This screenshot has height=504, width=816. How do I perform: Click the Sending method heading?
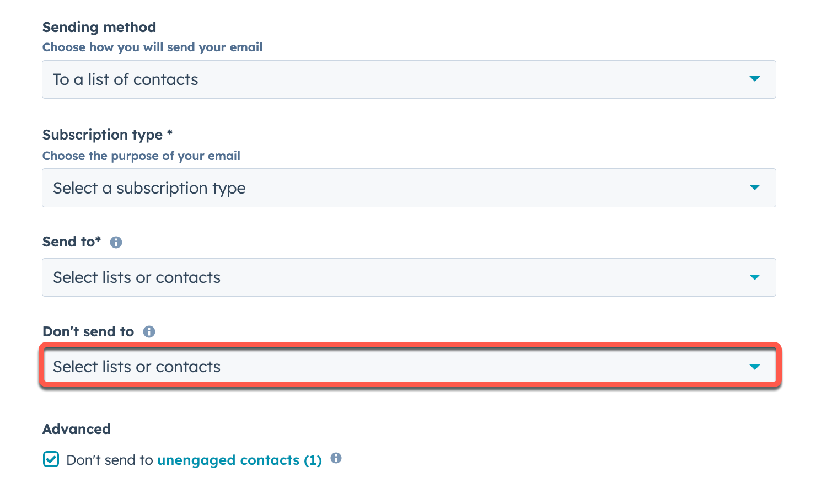pos(99,26)
